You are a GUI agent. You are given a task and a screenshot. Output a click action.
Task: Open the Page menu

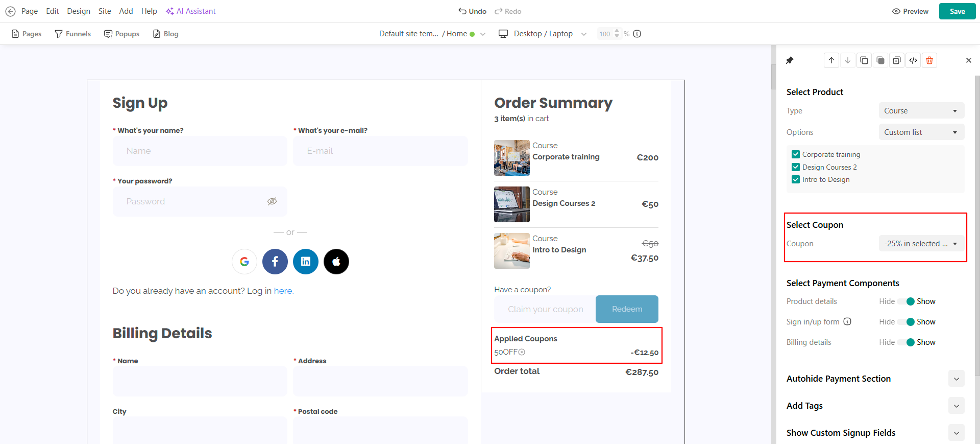coord(30,11)
